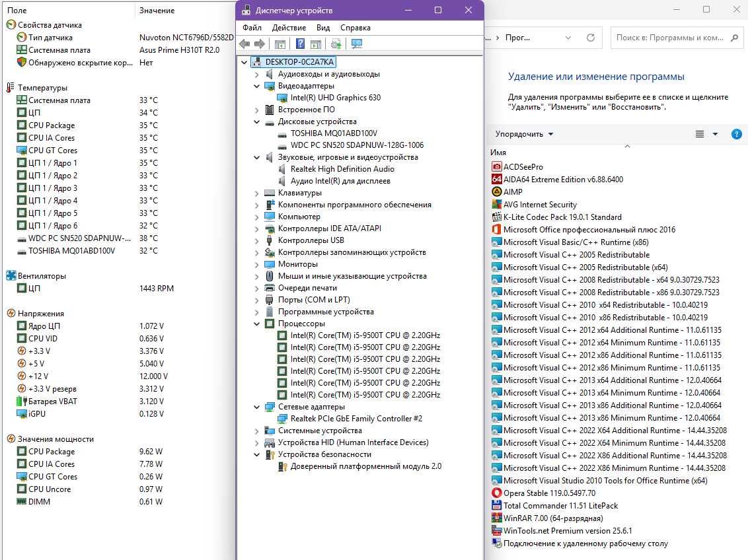Open the Вид menu
748x560 pixels.
coord(323,28)
